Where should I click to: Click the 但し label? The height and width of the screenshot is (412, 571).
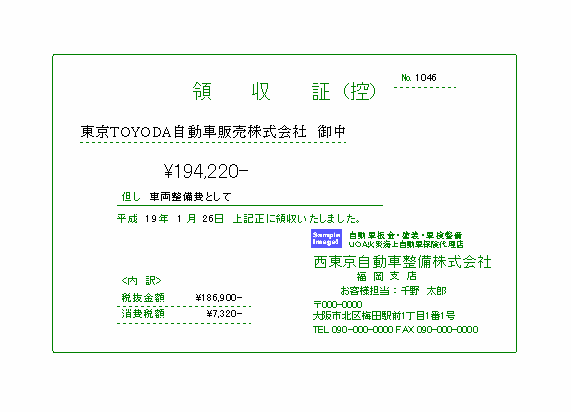pyautogui.click(x=131, y=197)
